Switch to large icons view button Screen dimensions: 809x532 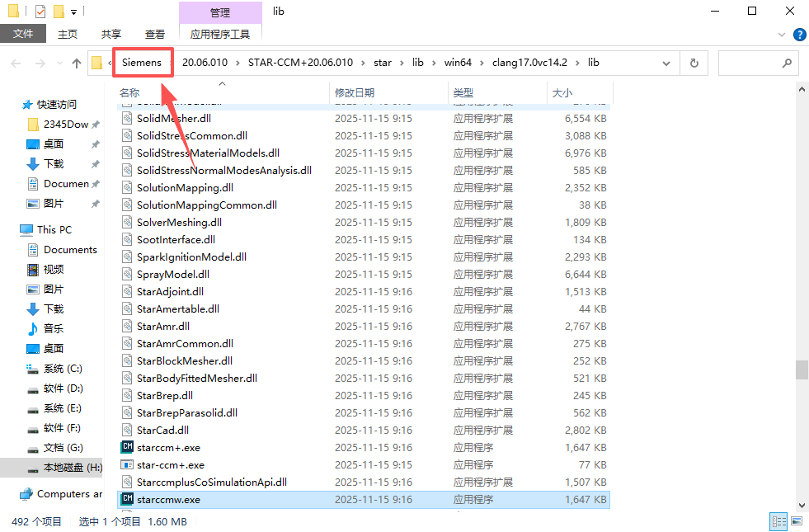click(795, 521)
